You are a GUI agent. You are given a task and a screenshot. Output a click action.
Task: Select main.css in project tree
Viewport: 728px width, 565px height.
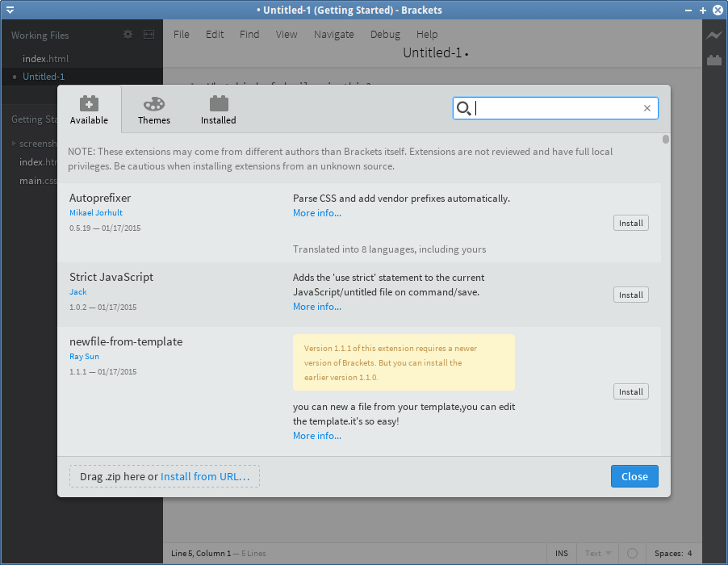click(x=38, y=181)
